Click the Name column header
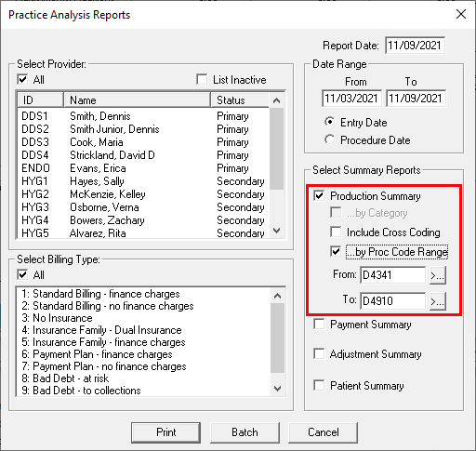The image size is (476, 451). click(x=137, y=100)
